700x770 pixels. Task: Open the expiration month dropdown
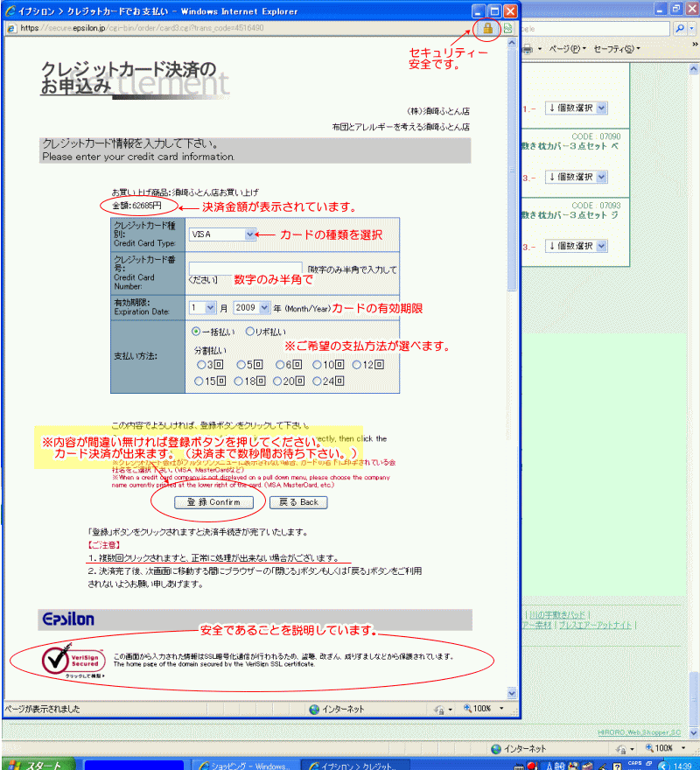tap(210, 308)
